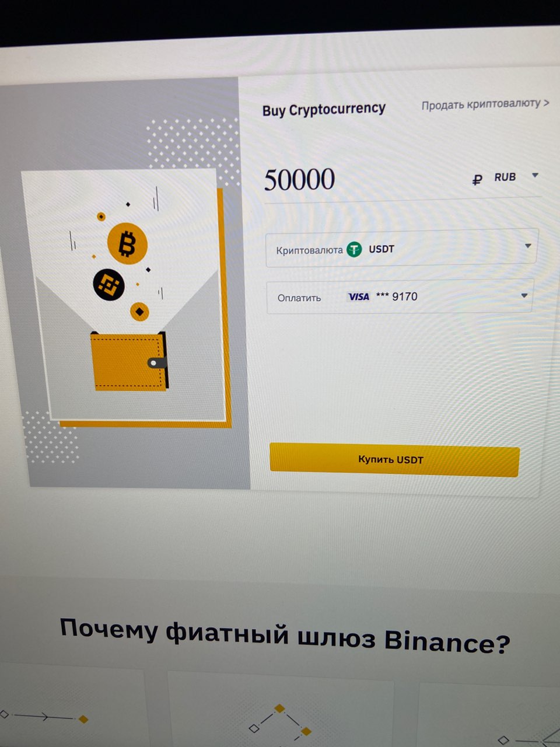Viewport: 560px width, 747px height.
Task: Click the black Binance BNB coin icon
Action: 108,285
